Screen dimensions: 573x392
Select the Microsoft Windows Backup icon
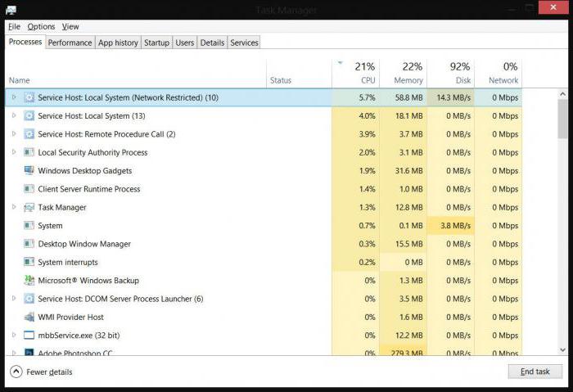tap(29, 280)
